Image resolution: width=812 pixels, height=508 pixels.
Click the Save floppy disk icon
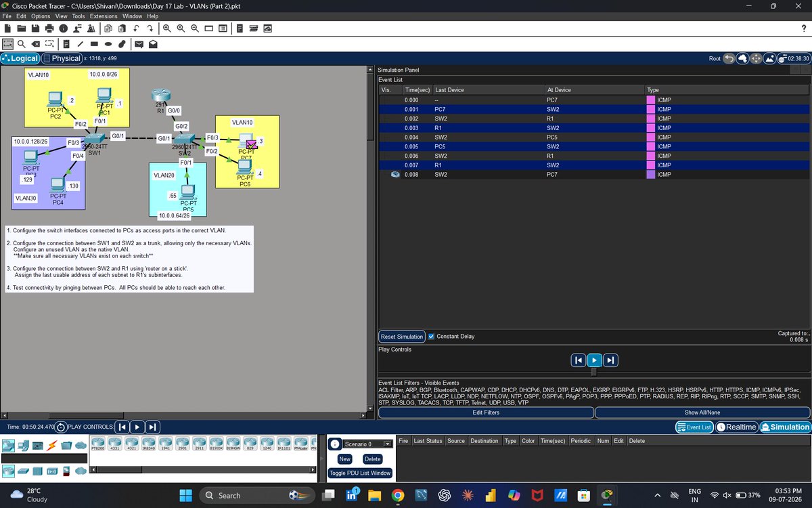coord(35,28)
